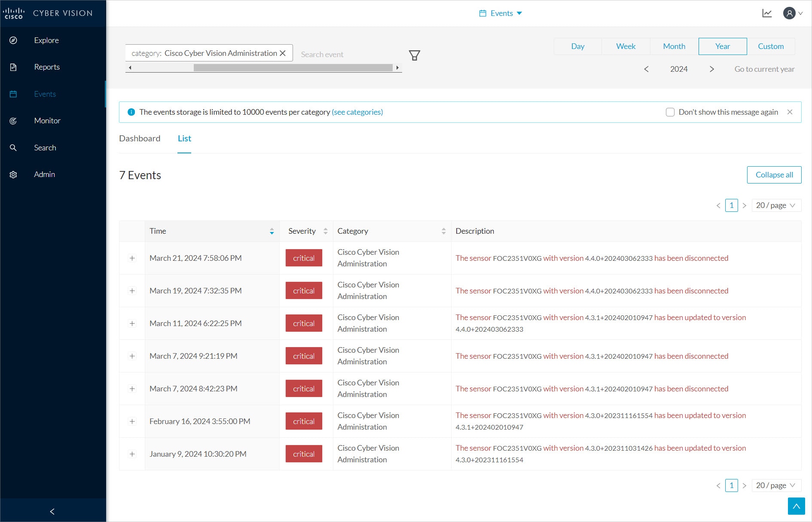Image resolution: width=812 pixels, height=522 pixels.
Task: Click the Collapse all button
Action: pos(774,175)
